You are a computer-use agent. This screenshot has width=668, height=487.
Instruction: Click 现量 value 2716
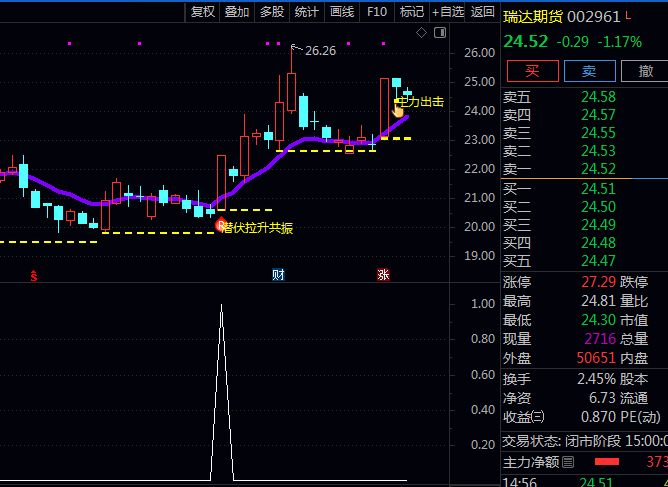(x=600, y=339)
